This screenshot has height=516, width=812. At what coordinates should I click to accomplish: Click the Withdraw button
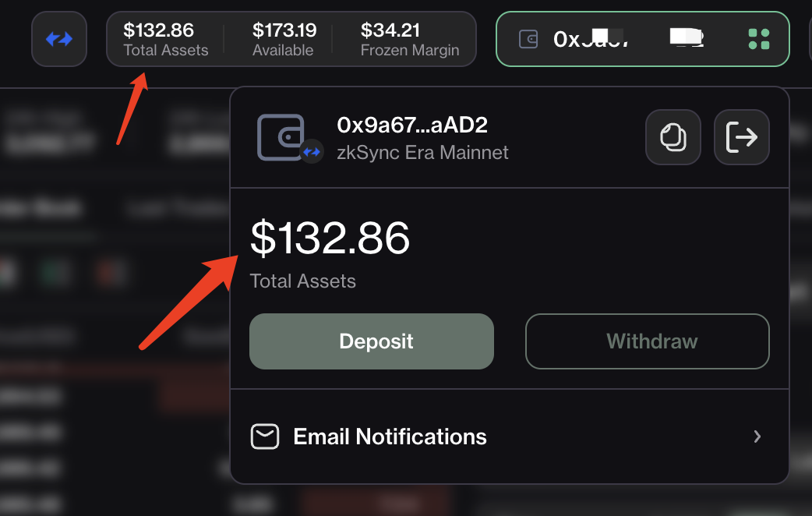click(648, 341)
